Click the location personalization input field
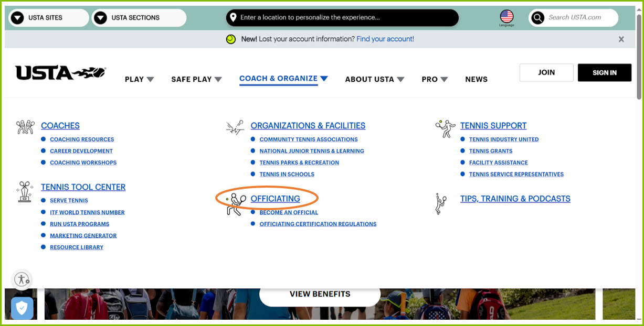Image resolution: width=644 pixels, height=326 pixels. (342, 17)
